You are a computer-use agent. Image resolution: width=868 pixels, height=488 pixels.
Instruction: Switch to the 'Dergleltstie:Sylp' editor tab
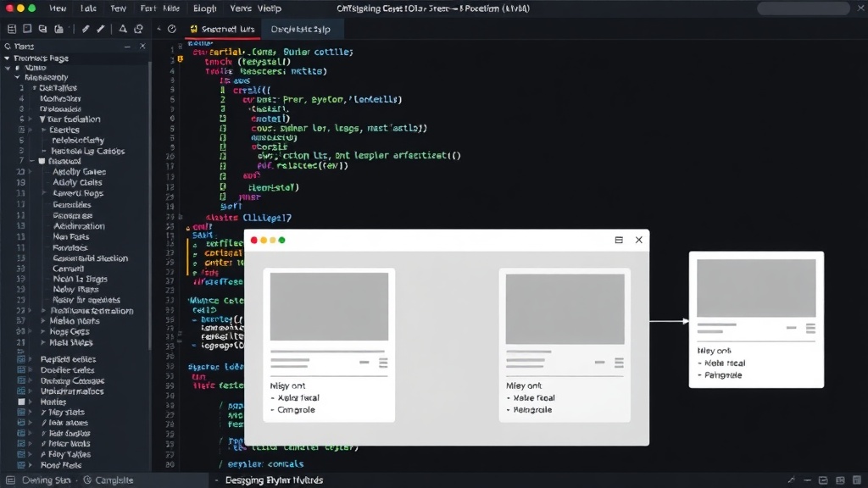tap(301, 29)
